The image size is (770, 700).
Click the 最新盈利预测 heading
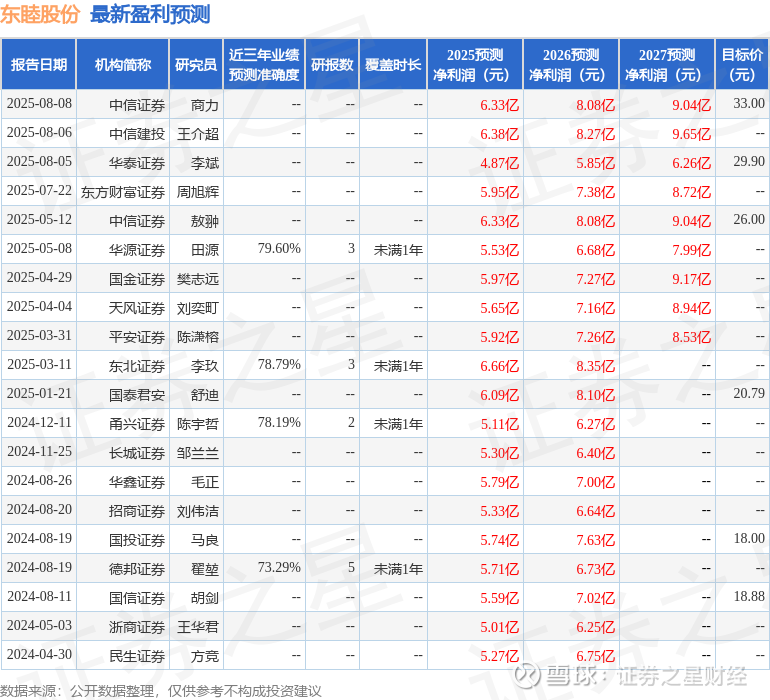pos(150,14)
